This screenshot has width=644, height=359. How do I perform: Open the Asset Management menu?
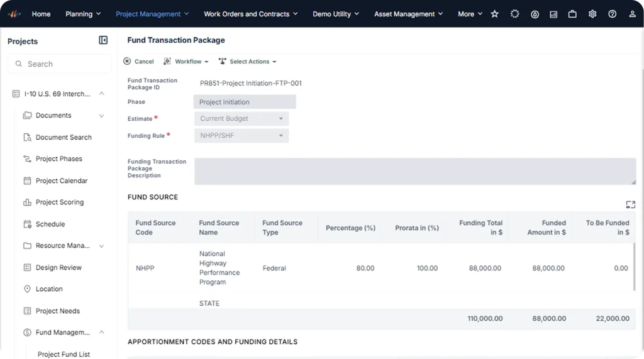pos(408,14)
